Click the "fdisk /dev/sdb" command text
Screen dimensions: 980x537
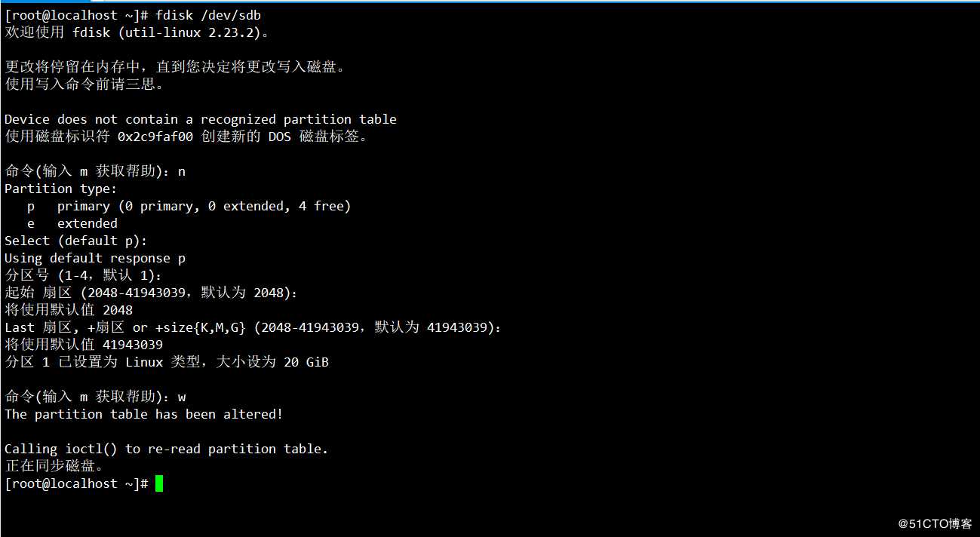click(x=209, y=15)
